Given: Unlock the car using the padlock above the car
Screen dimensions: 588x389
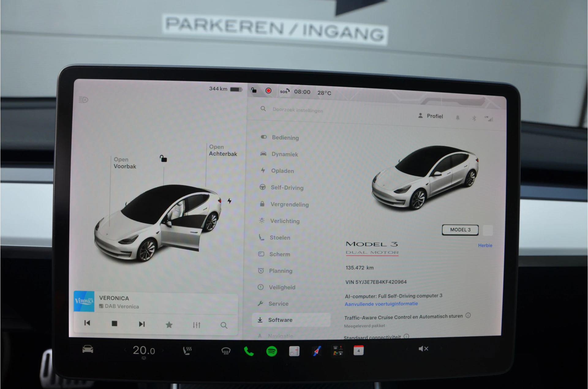Looking at the screenshot, I should [163, 158].
